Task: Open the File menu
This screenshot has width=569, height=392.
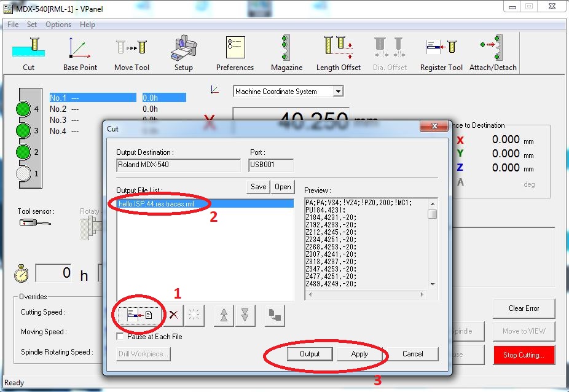Action: tap(13, 25)
